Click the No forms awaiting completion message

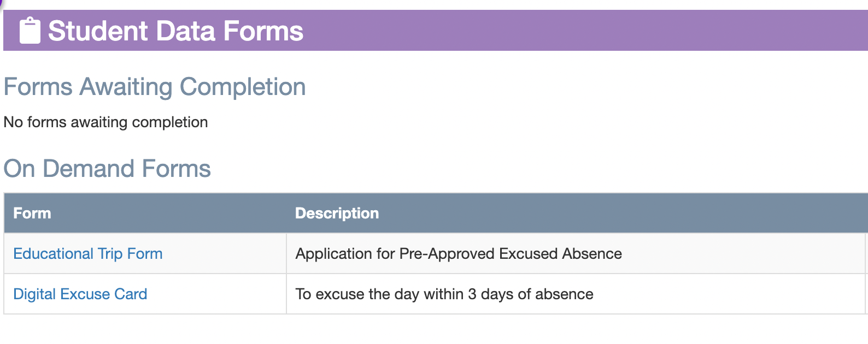pos(105,122)
